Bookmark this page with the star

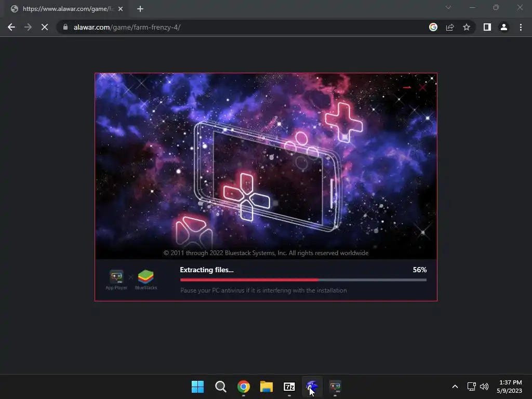point(467,27)
